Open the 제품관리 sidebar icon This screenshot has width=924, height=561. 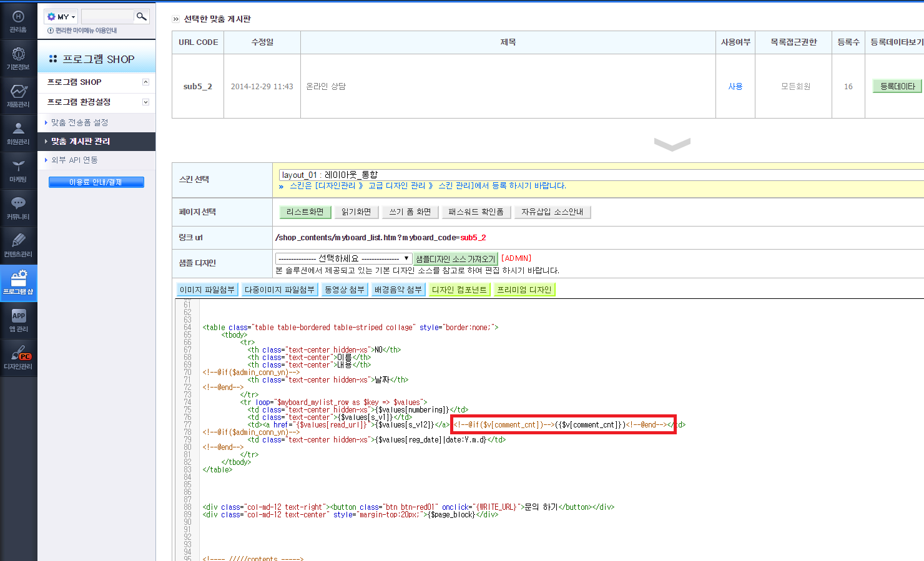[x=18, y=95]
